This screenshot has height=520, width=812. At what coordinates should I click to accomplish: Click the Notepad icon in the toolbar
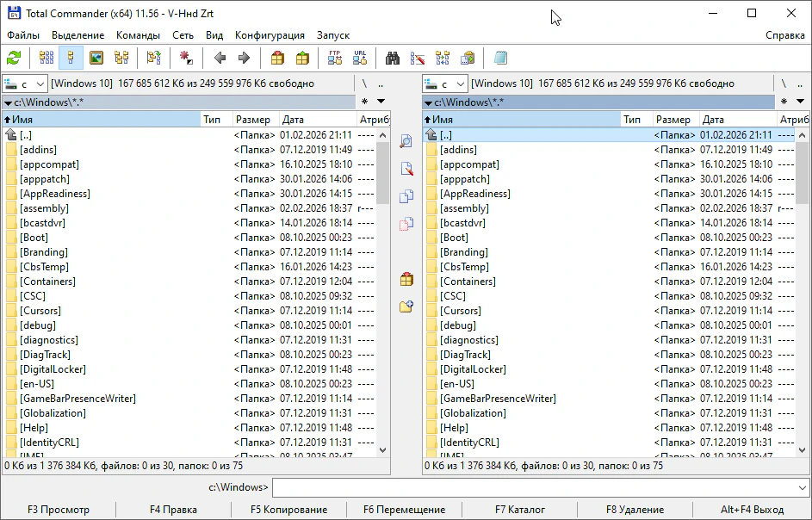click(500, 59)
